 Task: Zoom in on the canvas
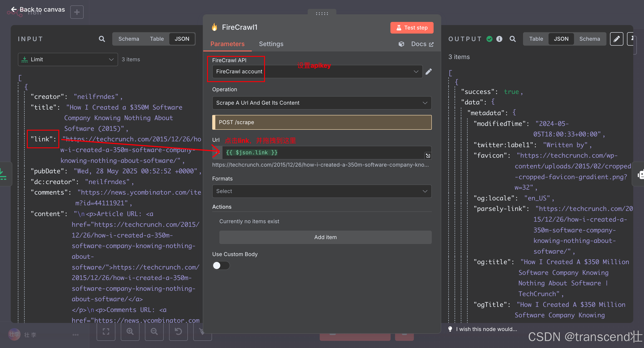point(130,331)
